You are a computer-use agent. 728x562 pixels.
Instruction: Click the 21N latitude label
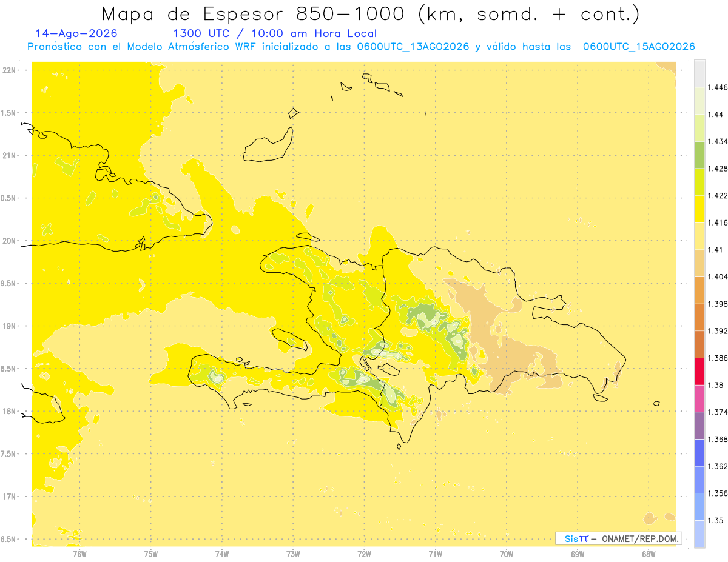tap(9, 155)
